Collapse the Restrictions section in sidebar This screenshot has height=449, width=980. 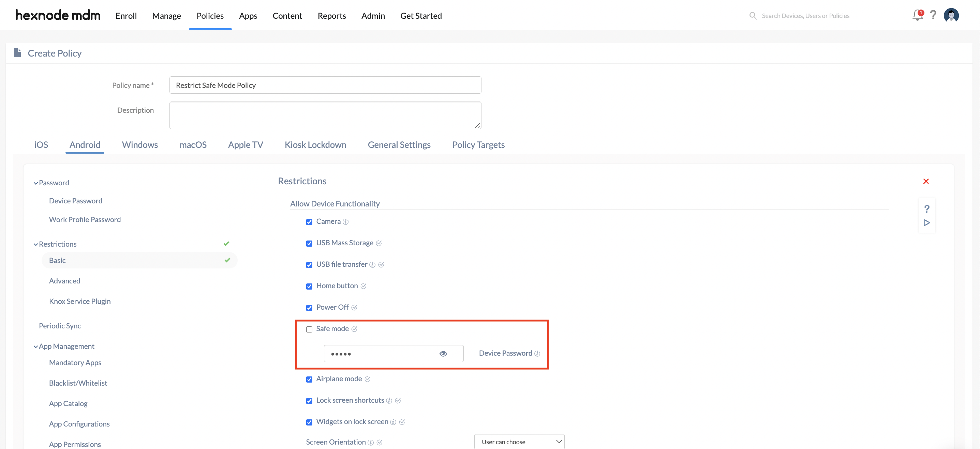(36, 245)
